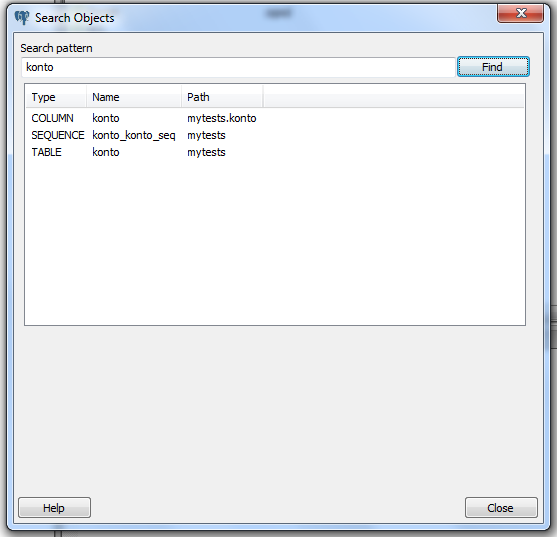Screen dimensions: 557x537
Task: Click the konto_konto_seq name cell
Action: pyautogui.click(x=134, y=135)
